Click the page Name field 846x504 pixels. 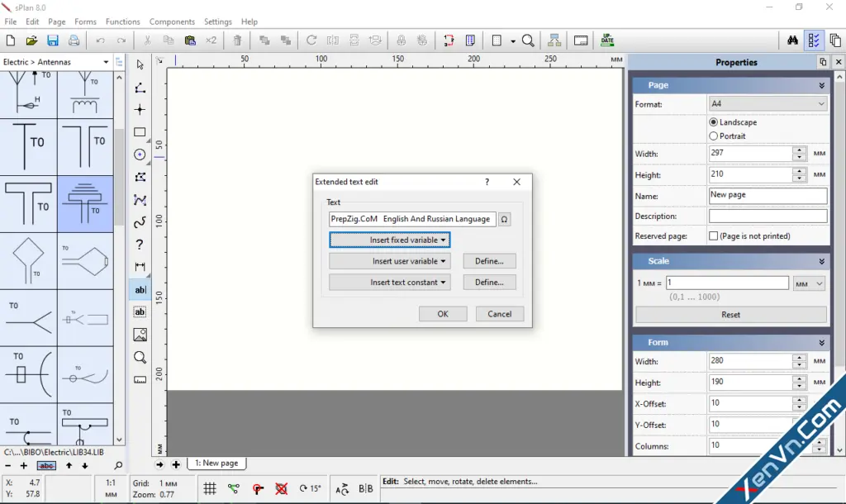tap(768, 195)
